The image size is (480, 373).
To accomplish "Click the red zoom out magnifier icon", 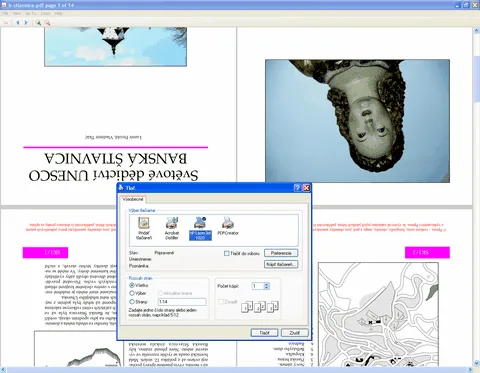I will 47,23.
